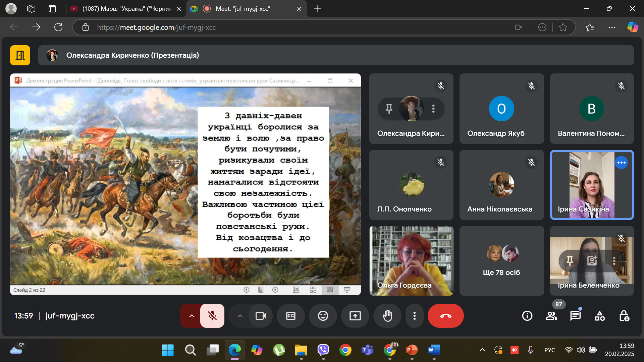Pin Ірина Беленченко tile

point(570,260)
